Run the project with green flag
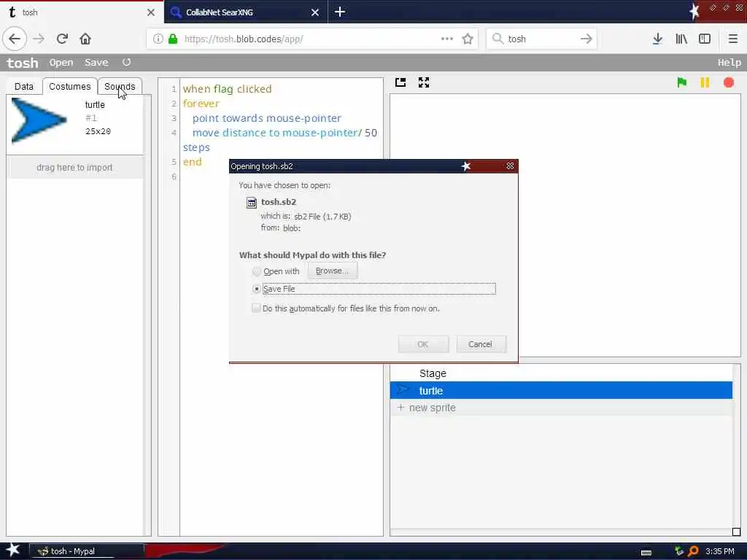 coord(682,82)
